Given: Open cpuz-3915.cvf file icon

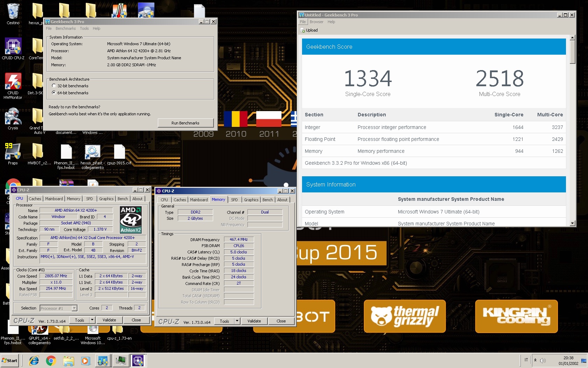Looking at the screenshot, I should [x=119, y=154].
